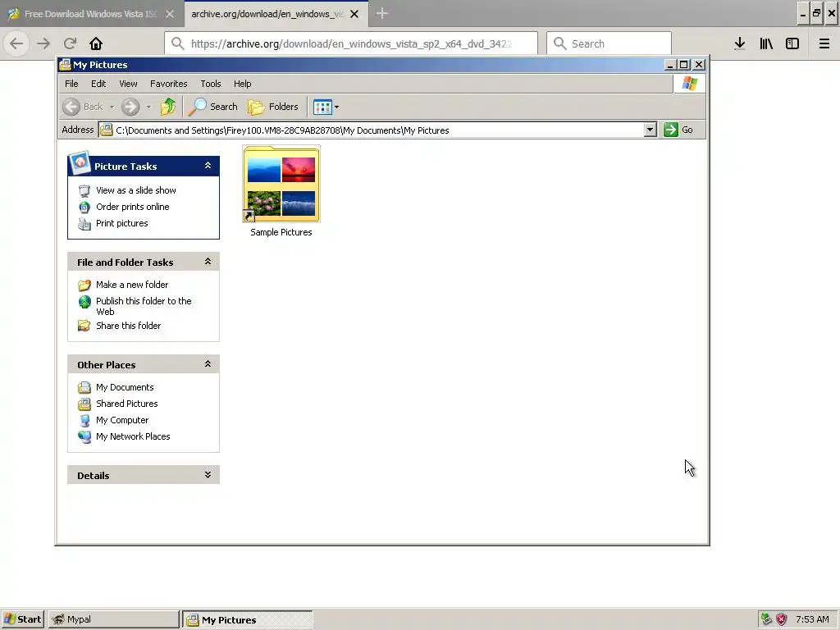The width and height of the screenshot is (840, 630).
Task: Click Print pictures link
Action: point(121,223)
